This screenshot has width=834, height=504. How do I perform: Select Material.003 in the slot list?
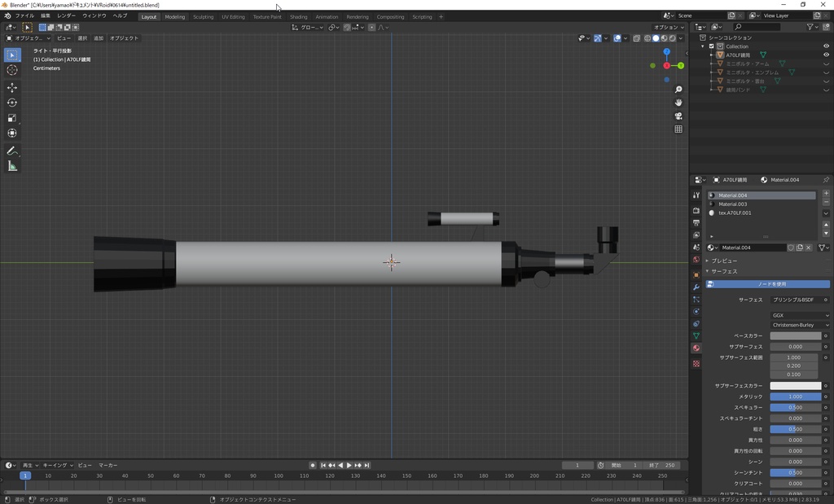point(761,204)
